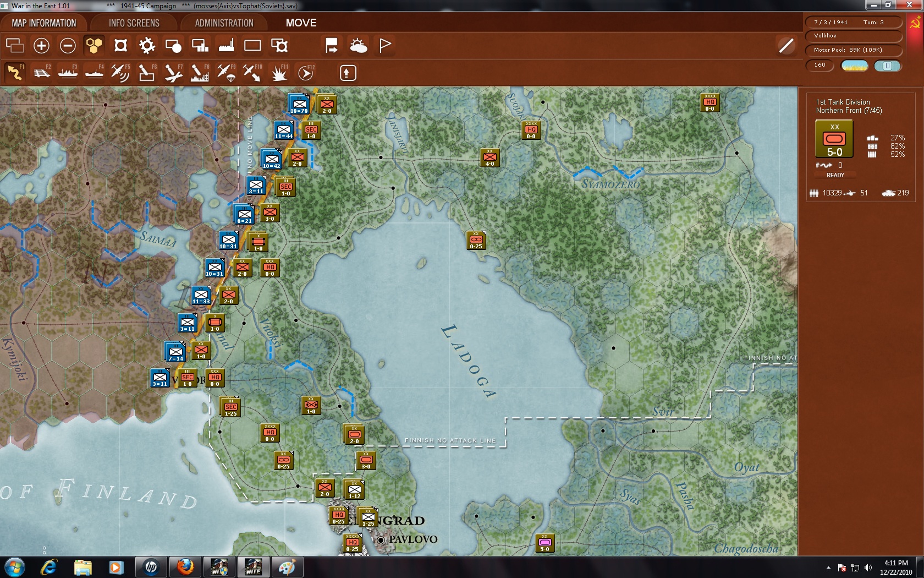Click the plain pennant flag icon
The height and width of the screenshot is (578, 924).
coord(385,46)
